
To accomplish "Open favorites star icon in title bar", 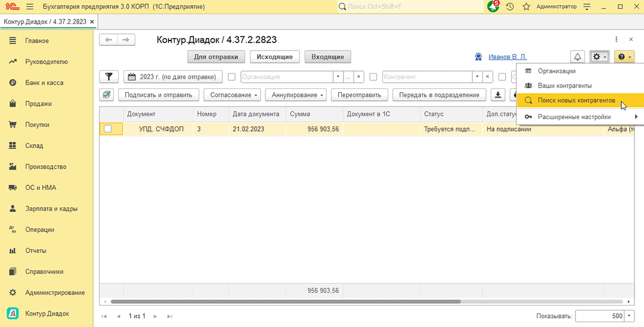I will (x=526, y=7).
